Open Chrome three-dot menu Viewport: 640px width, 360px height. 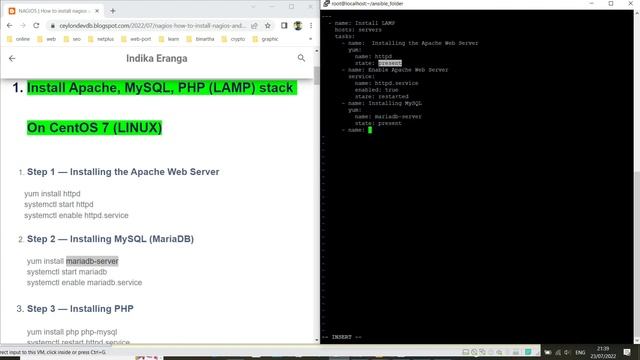click(x=311, y=26)
